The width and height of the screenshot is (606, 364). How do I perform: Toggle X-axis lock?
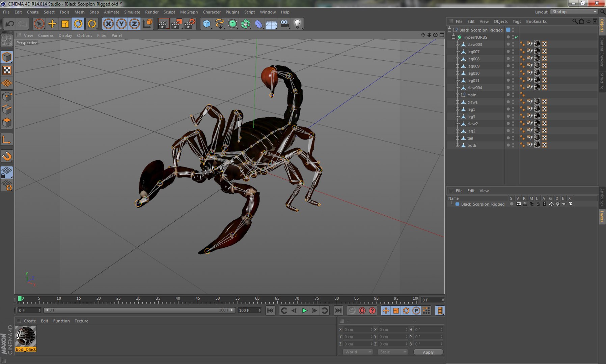point(108,24)
